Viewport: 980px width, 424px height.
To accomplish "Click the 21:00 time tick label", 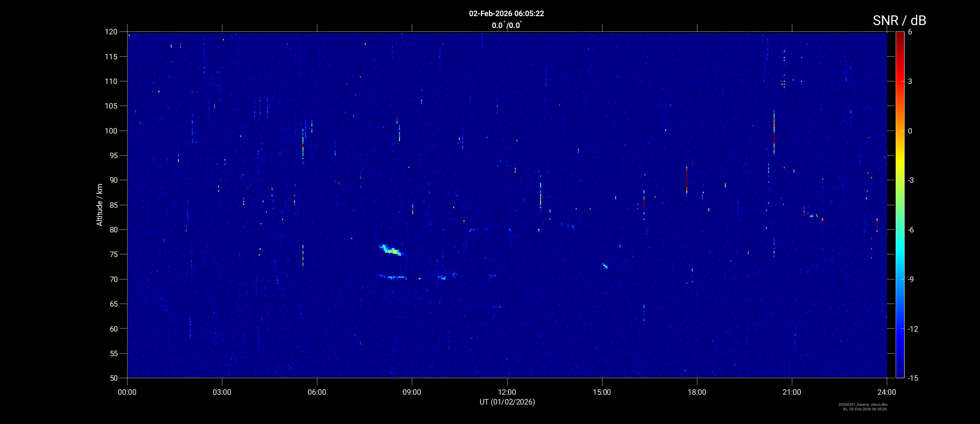I will click(x=791, y=392).
